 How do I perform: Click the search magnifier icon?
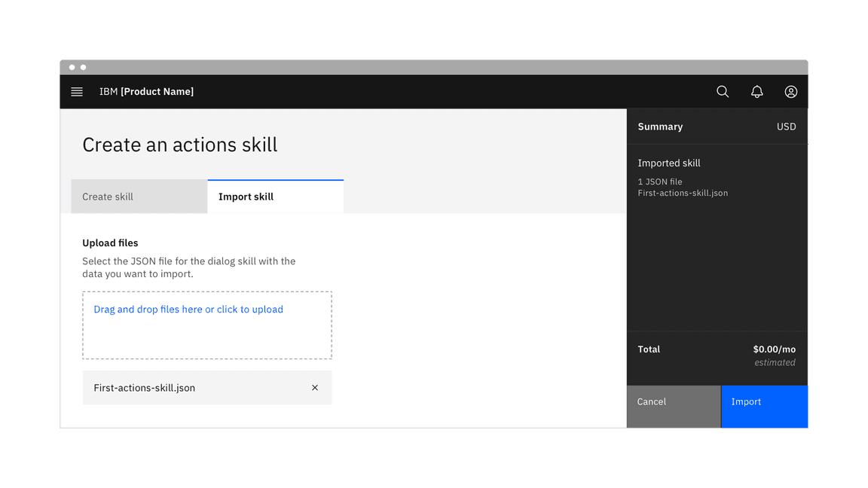point(723,92)
